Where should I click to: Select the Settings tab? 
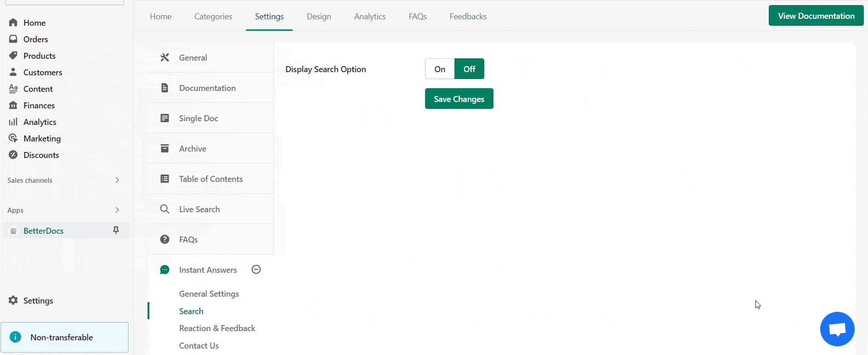(x=269, y=17)
